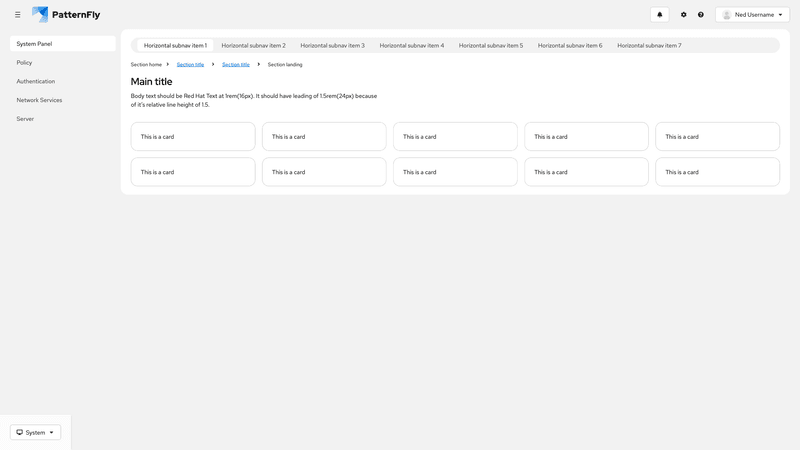Switch to Horizontal subnav item 4
800x450 pixels.
click(411, 45)
